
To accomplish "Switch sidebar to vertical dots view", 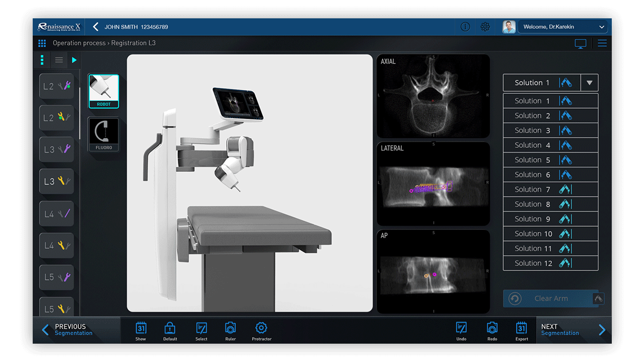I will 42,60.
